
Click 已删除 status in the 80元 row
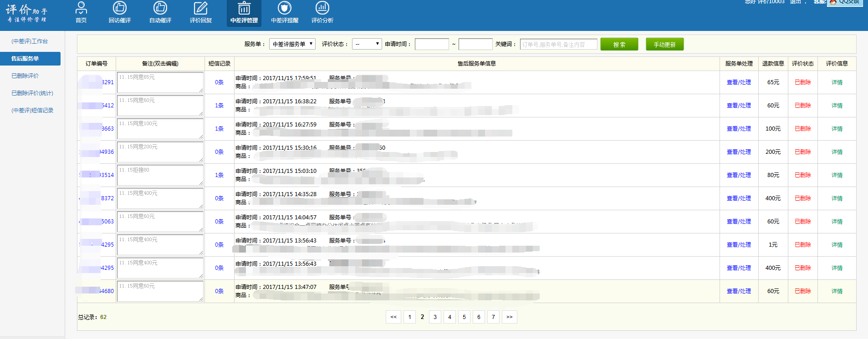[x=803, y=175]
